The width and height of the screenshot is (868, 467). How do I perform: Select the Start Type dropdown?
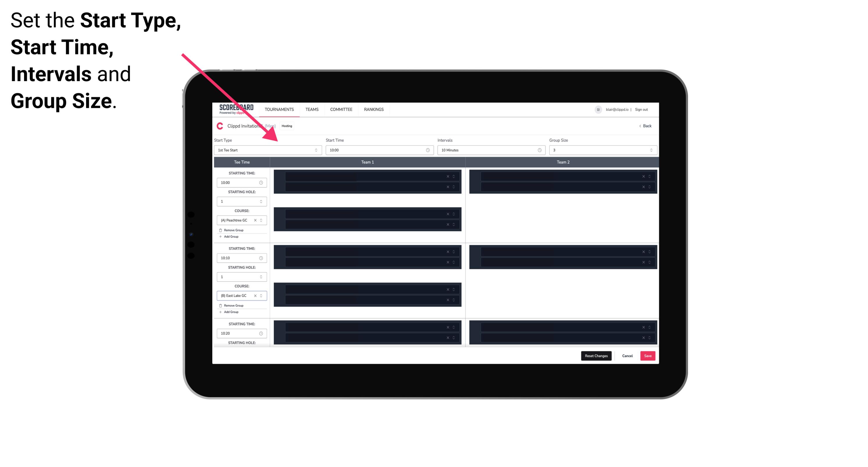pyautogui.click(x=267, y=150)
